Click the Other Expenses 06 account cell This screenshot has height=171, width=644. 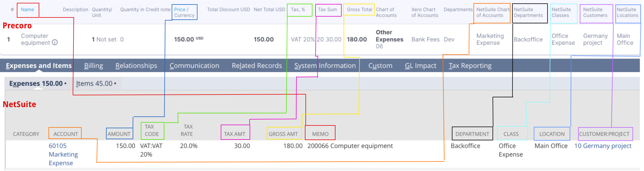click(390, 39)
